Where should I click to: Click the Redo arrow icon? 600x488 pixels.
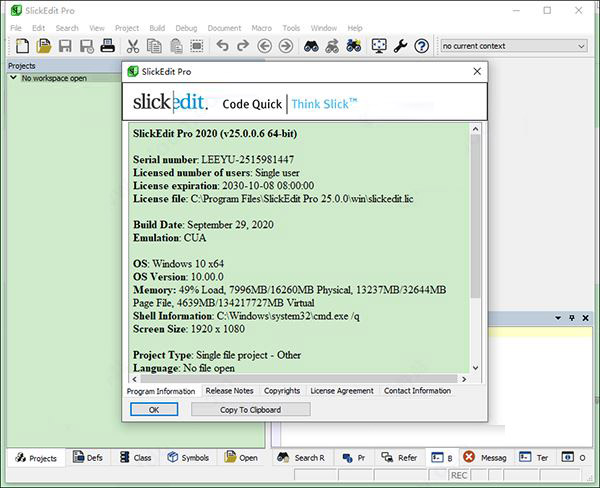click(x=243, y=46)
